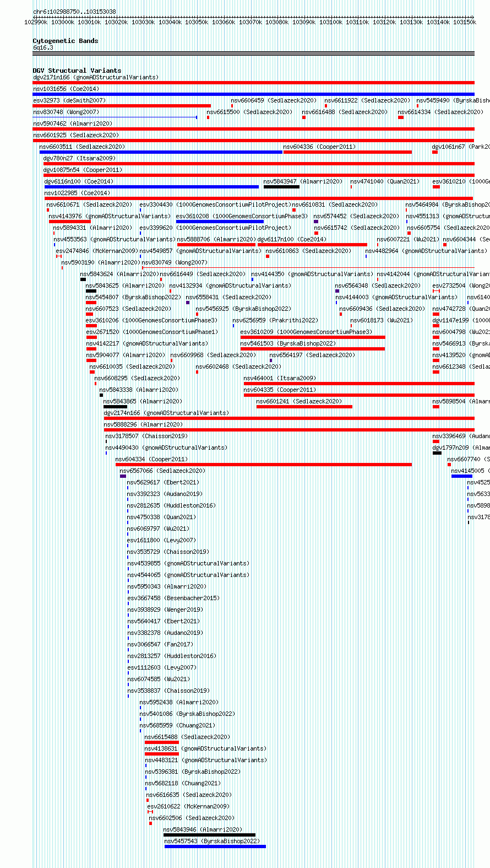Click the blue bar of nsv6603511 (Sedlazeck2020)

coord(161,152)
